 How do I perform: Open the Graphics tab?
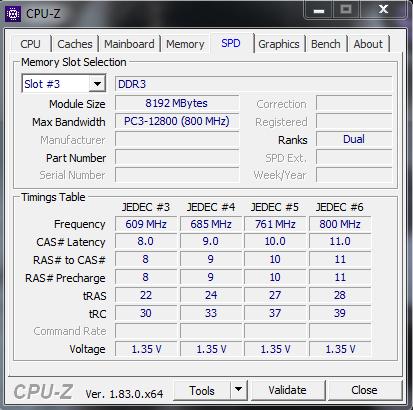pyautogui.click(x=279, y=44)
